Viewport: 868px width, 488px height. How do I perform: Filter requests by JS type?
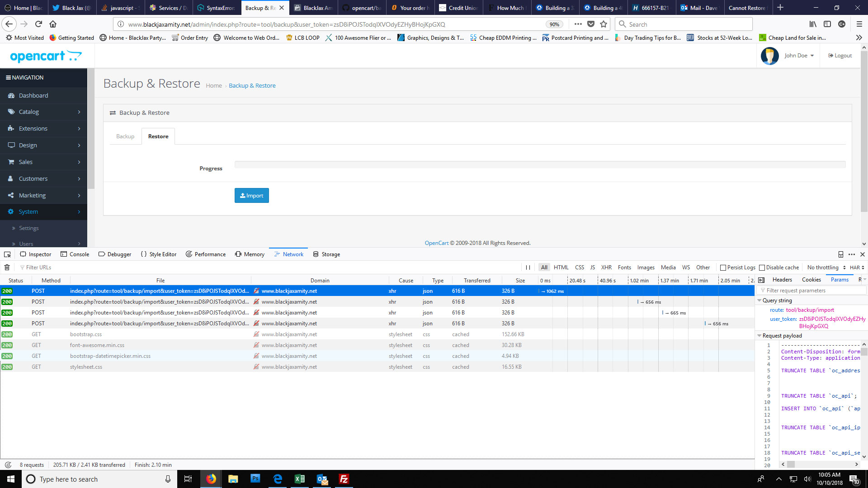point(592,267)
